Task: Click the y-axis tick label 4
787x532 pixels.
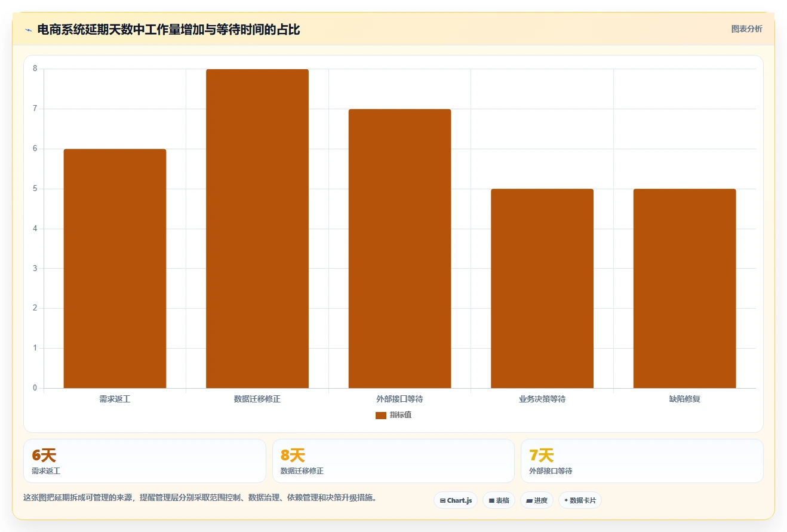Action: coord(35,229)
